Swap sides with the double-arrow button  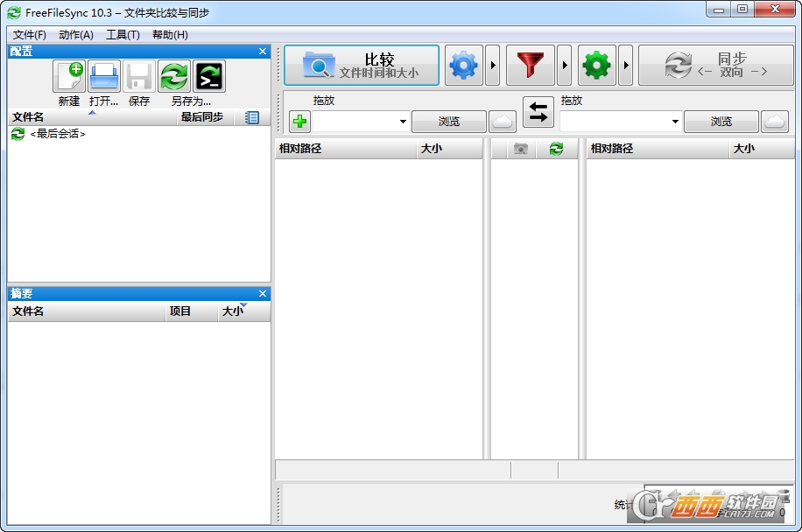point(538,112)
